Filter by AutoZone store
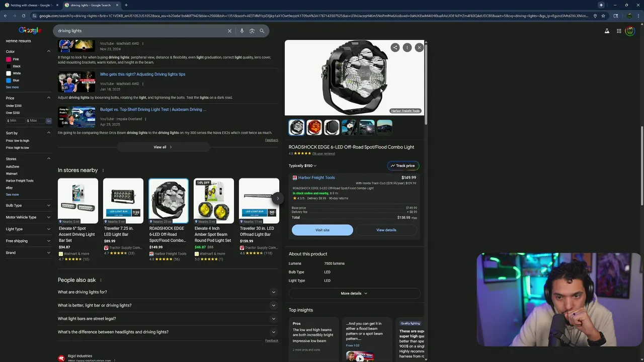Image resolution: width=644 pixels, height=362 pixels. click(13, 166)
